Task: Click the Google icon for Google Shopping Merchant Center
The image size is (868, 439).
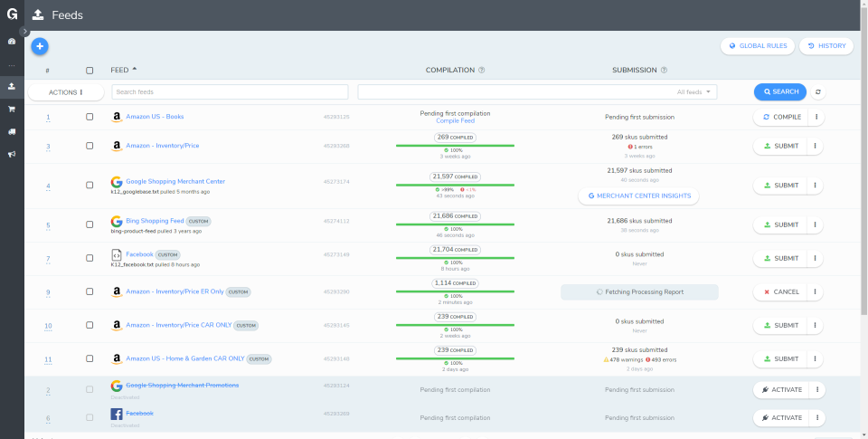Action: coord(117,182)
